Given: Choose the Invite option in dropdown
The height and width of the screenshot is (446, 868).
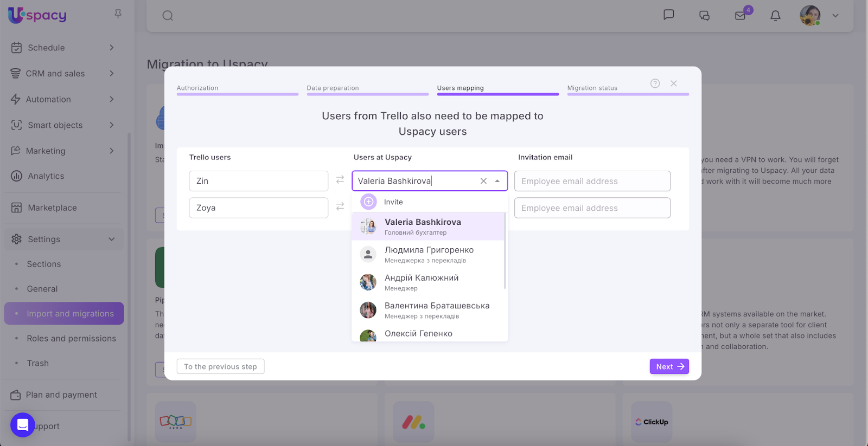Looking at the screenshot, I should (x=393, y=202).
